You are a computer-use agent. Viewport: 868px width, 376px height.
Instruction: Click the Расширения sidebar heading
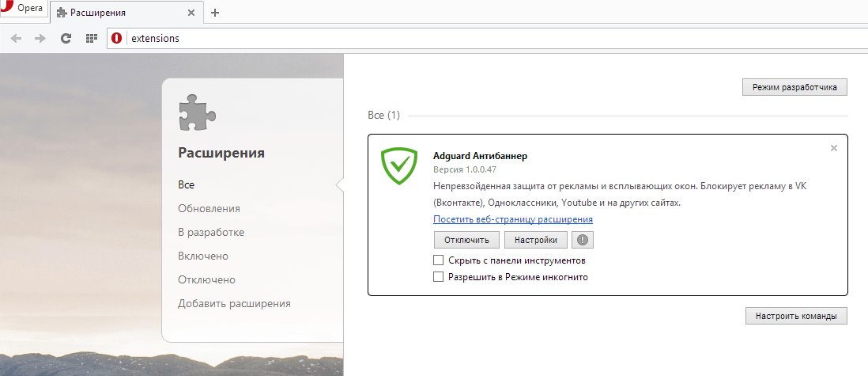[x=221, y=153]
